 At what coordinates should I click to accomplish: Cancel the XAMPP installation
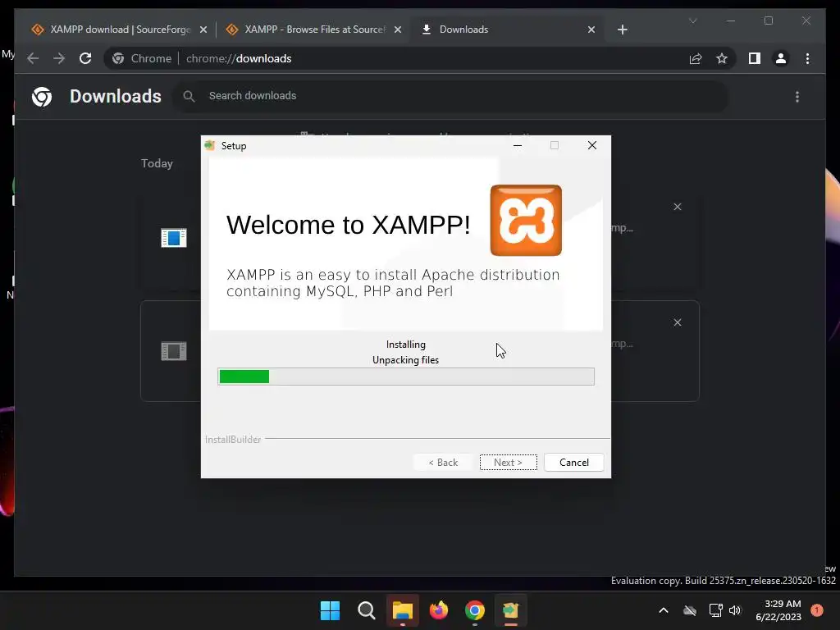(x=573, y=463)
